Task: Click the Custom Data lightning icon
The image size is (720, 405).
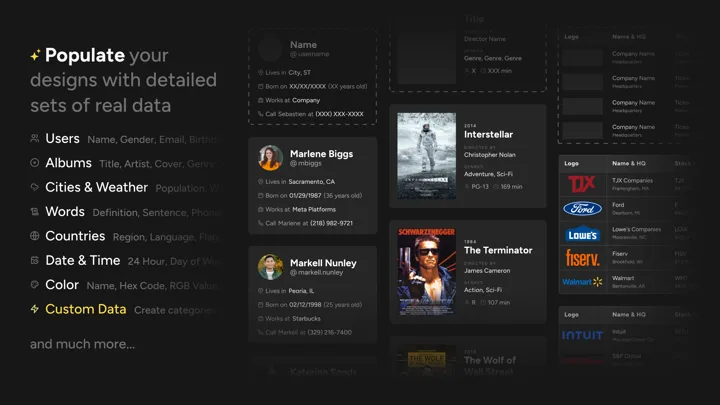Action: tap(34, 309)
